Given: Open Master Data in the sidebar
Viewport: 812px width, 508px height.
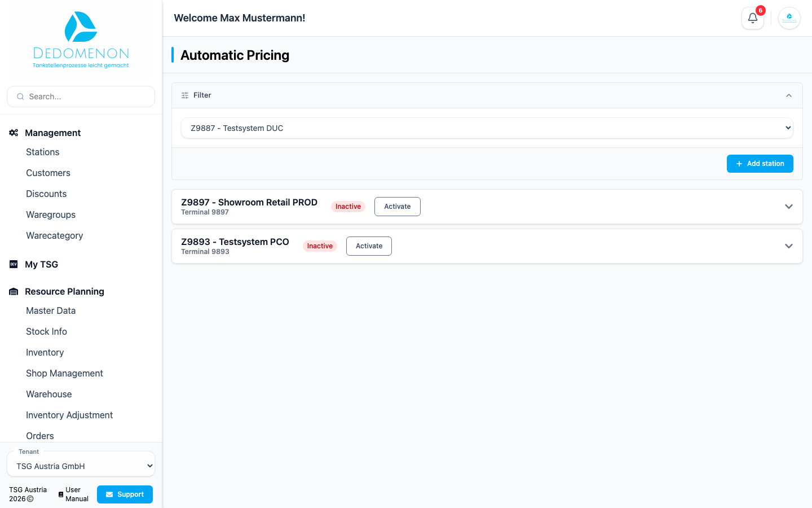Looking at the screenshot, I should coord(51,310).
